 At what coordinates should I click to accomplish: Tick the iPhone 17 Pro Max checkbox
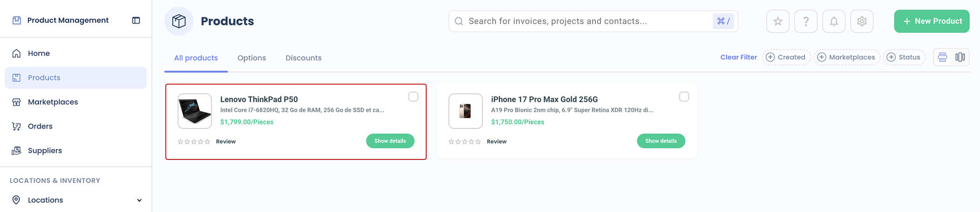tap(684, 97)
